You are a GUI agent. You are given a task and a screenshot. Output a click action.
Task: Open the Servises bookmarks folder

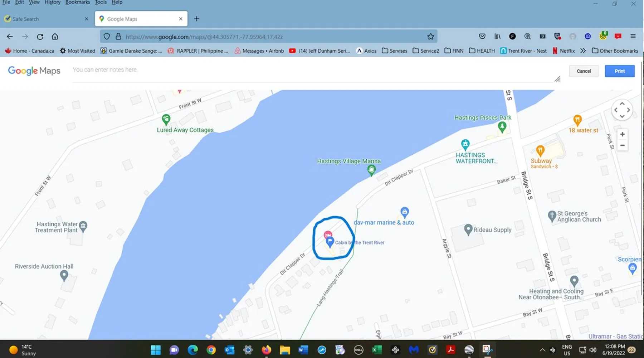pos(394,51)
